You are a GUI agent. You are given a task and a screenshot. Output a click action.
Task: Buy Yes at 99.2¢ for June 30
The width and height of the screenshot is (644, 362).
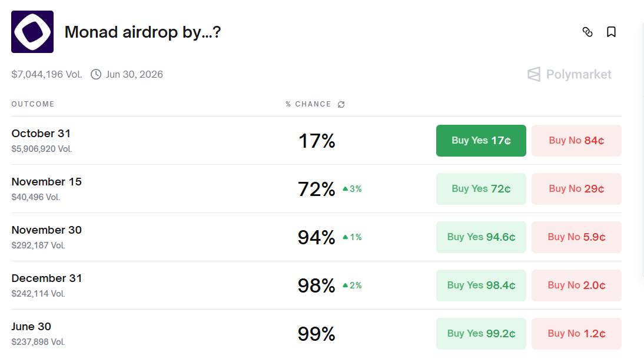(481, 334)
